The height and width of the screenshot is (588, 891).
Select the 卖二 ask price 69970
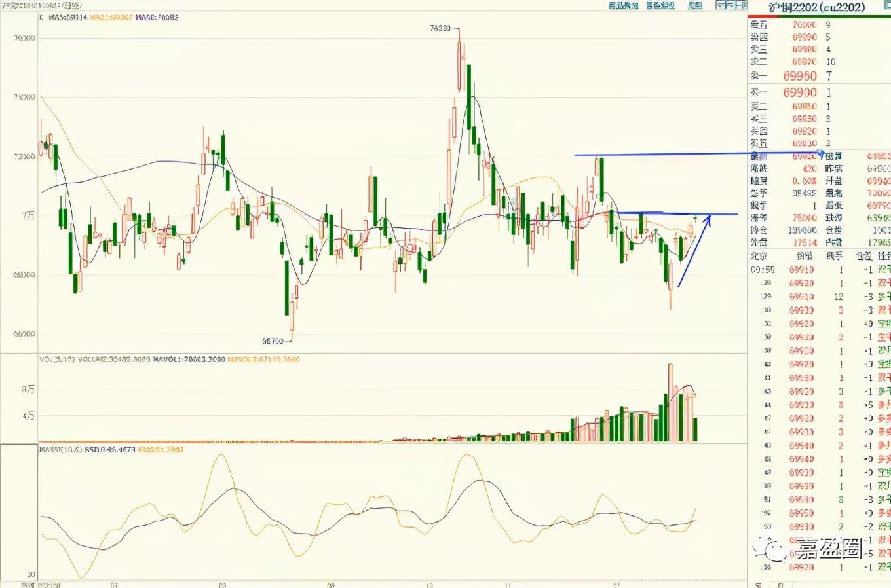tap(804, 62)
